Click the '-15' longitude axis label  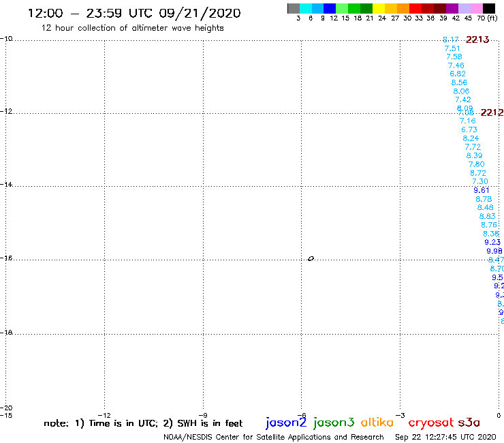click(x=6, y=415)
